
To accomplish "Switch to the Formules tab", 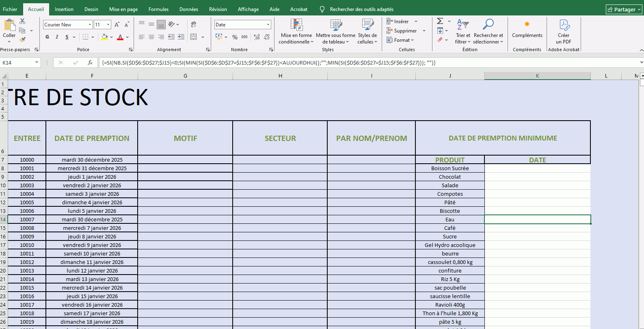I will pos(158,9).
